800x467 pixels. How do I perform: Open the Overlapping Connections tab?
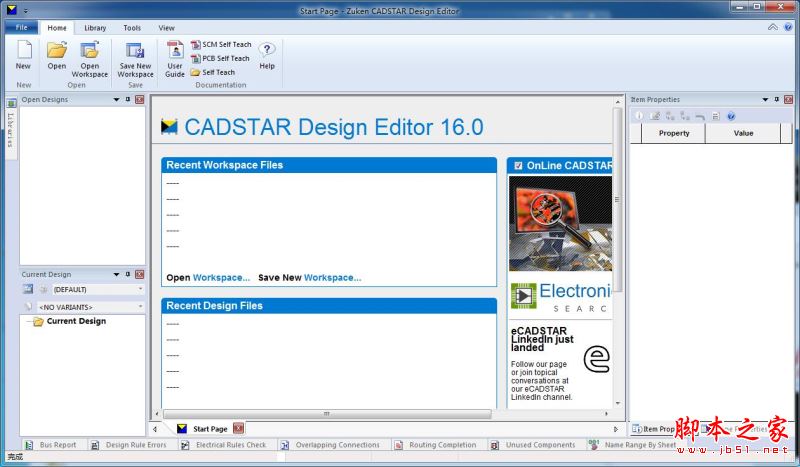331,445
